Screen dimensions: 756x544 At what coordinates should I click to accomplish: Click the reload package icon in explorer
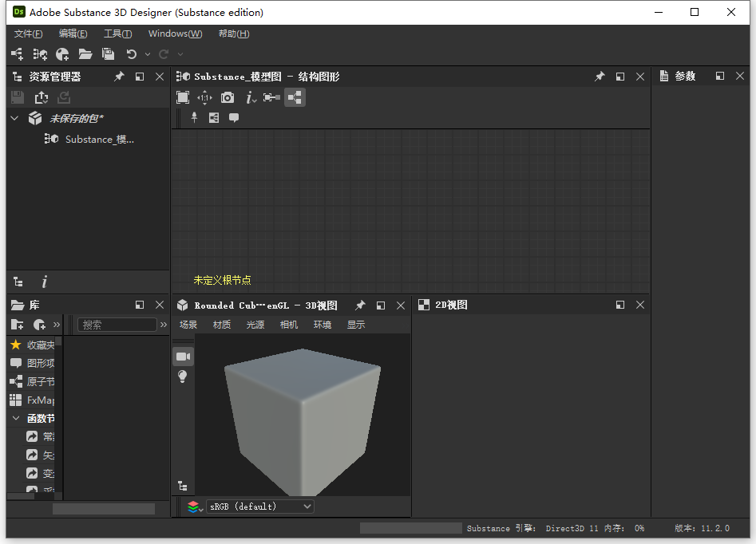pos(64,98)
